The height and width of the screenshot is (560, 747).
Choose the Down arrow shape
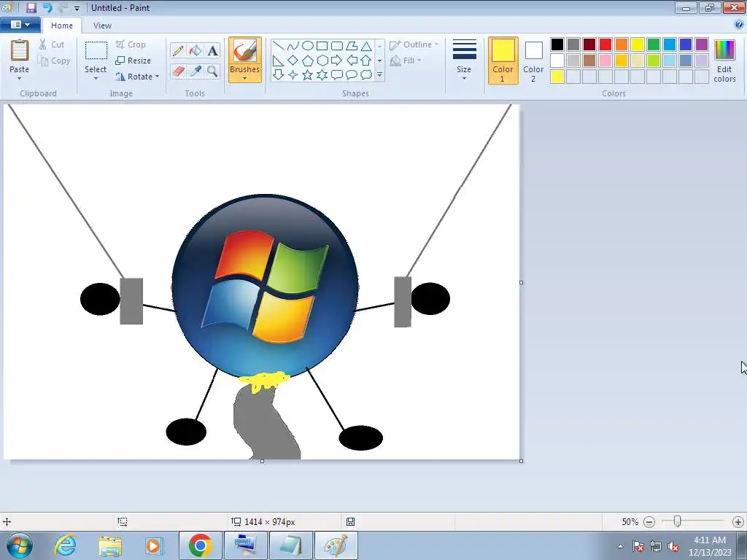(x=278, y=75)
